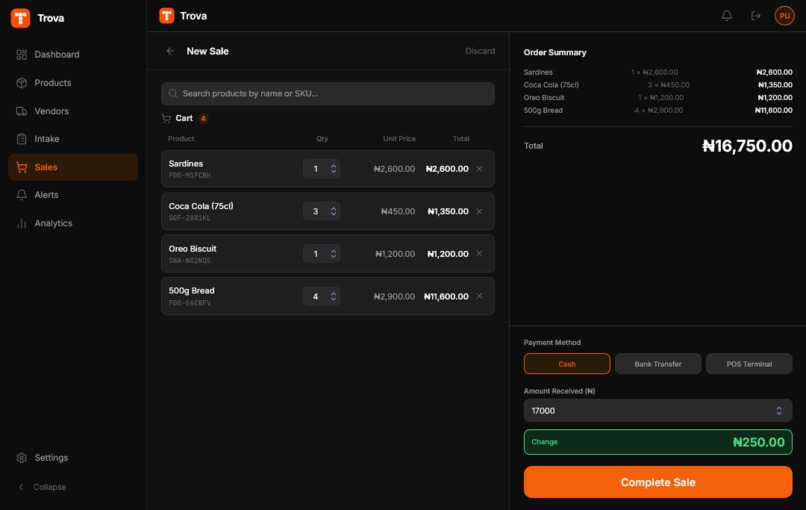Click the Trova logo in the sidebar
806x510 pixels.
pos(21,18)
